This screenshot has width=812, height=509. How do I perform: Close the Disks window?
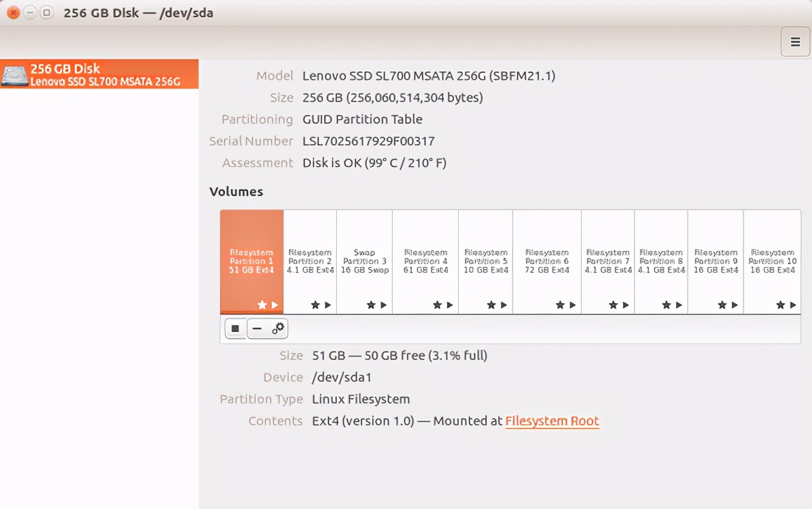tap(13, 13)
